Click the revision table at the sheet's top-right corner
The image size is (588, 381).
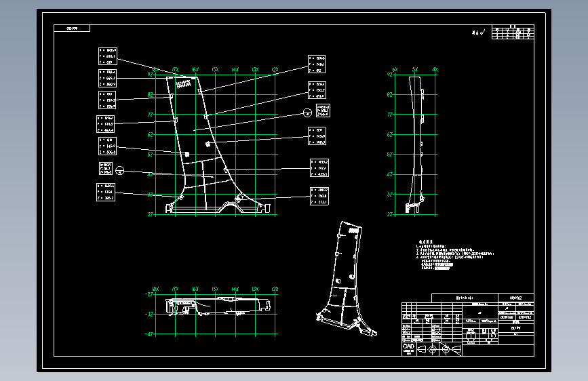pos(513,33)
